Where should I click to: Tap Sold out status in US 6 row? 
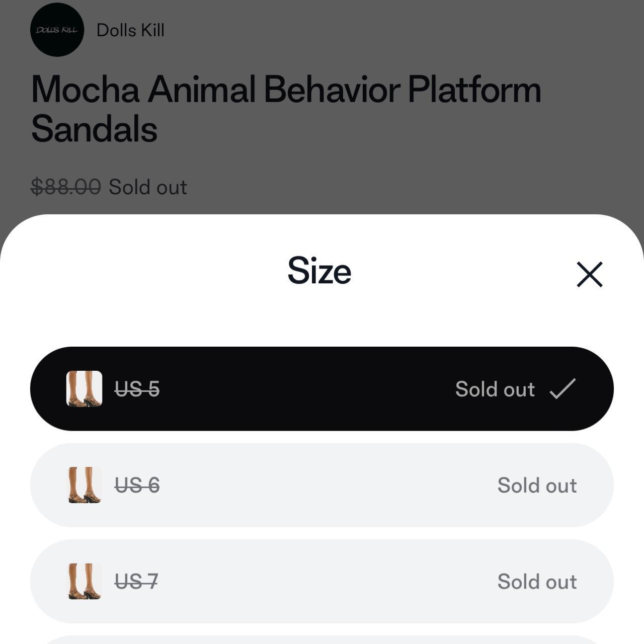537,486
